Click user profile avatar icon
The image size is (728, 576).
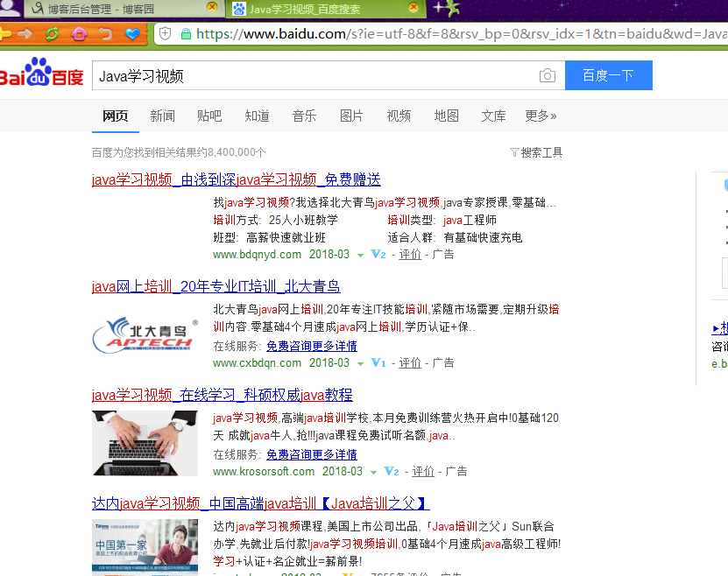pos(10,8)
